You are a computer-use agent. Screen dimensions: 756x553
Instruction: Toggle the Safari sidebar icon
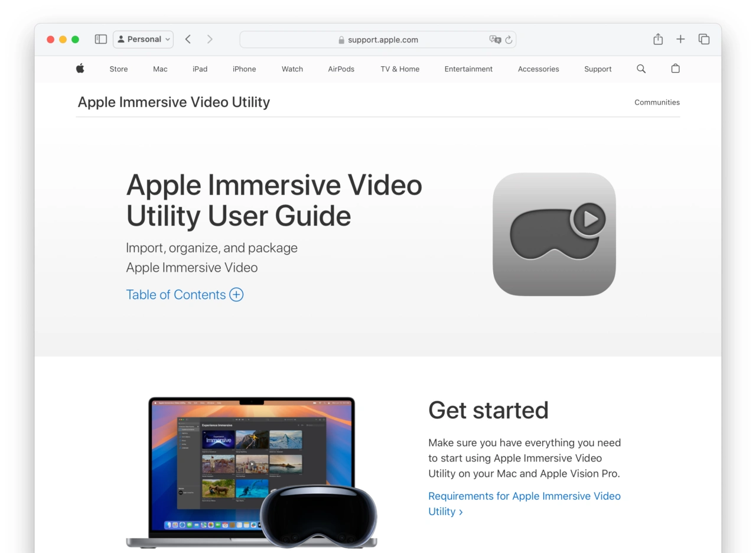point(101,39)
